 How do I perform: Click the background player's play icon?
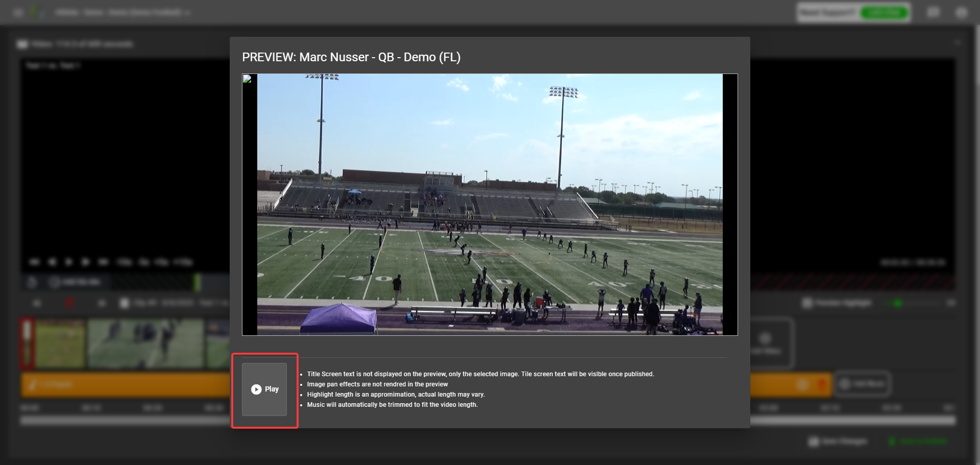[69, 262]
